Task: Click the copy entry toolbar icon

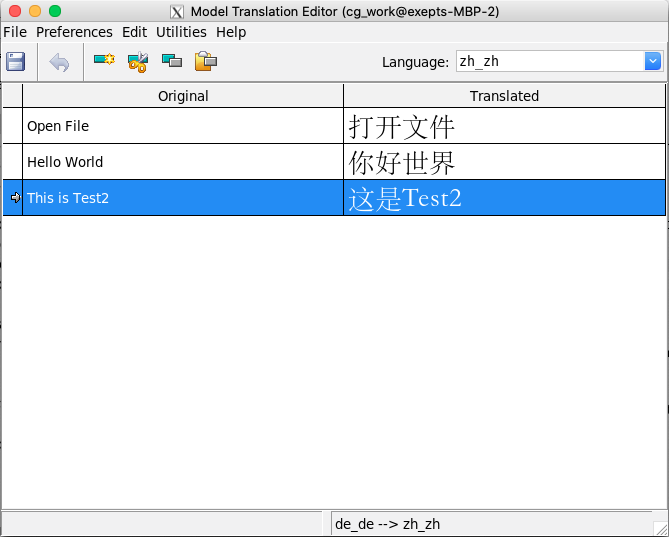Action: (x=172, y=62)
